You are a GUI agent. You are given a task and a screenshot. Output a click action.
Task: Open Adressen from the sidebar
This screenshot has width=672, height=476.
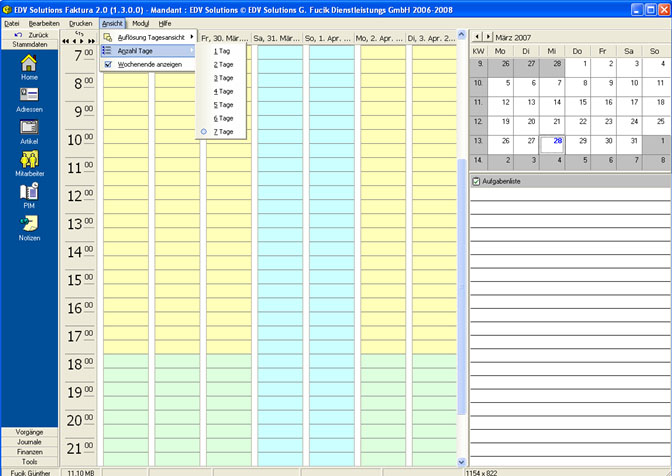tap(29, 98)
